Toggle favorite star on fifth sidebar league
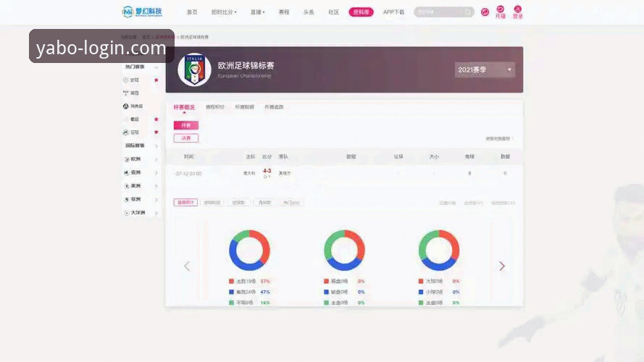644x362 pixels. (x=156, y=132)
